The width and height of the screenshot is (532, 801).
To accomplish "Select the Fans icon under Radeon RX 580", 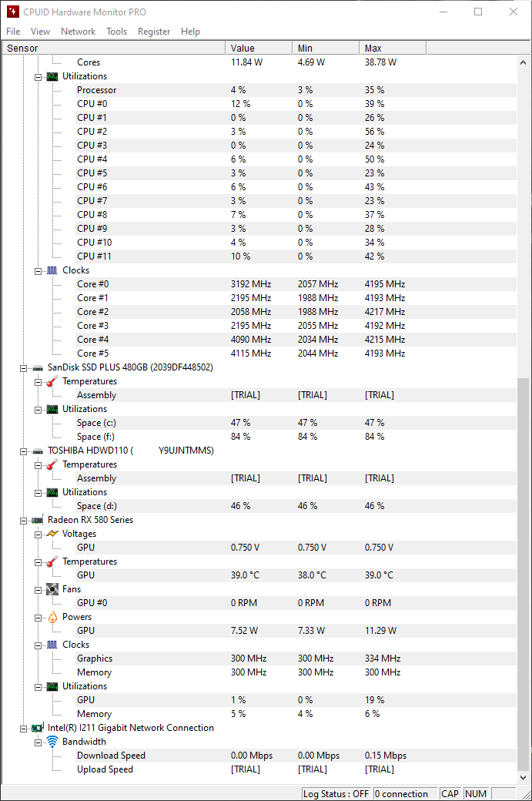I will pyautogui.click(x=51, y=588).
